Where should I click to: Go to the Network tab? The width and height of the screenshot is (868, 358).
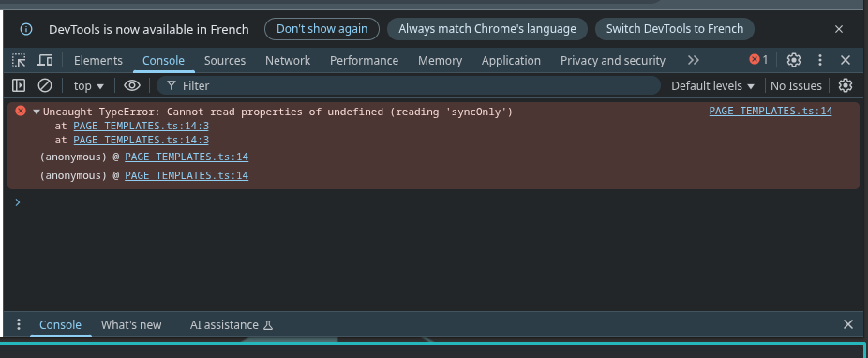pyautogui.click(x=288, y=60)
